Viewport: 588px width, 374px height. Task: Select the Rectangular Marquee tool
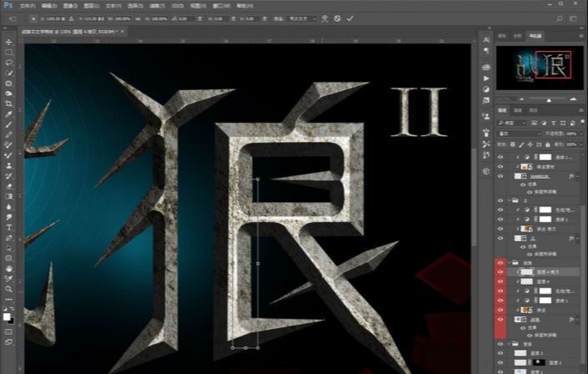click(8, 53)
